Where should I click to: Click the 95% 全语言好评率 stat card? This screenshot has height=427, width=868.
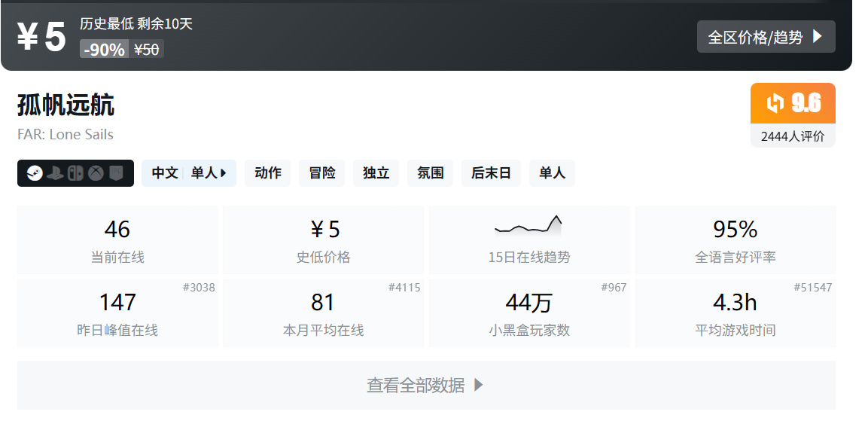[736, 239]
